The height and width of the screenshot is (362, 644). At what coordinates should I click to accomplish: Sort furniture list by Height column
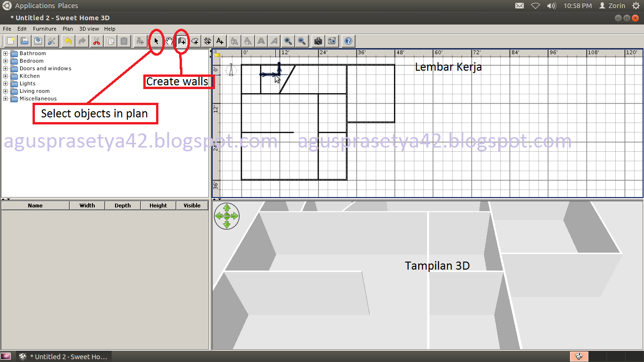pyautogui.click(x=158, y=206)
